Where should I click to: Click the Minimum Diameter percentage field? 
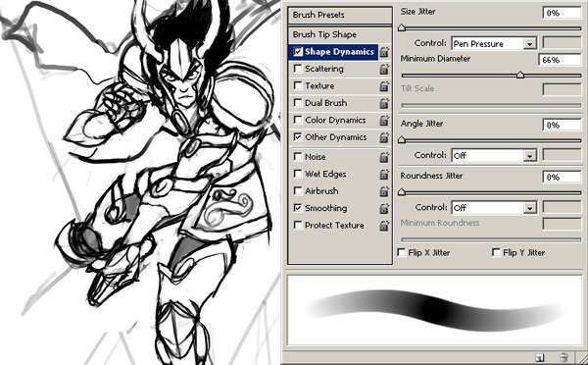(560, 60)
